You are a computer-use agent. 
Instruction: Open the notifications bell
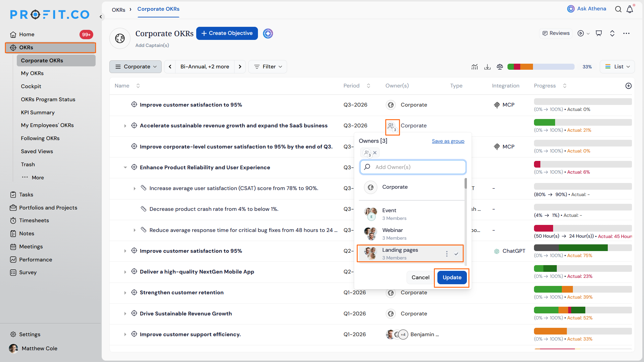[630, 9]
